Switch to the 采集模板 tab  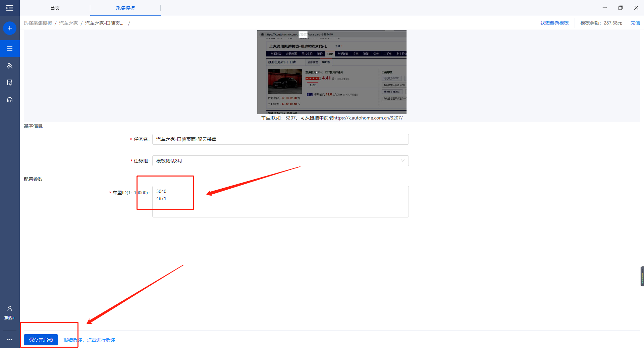coord(125,8)
